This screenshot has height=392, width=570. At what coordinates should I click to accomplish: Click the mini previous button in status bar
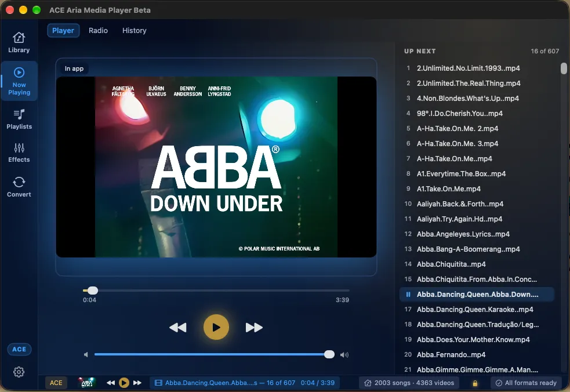coord(111,383)
